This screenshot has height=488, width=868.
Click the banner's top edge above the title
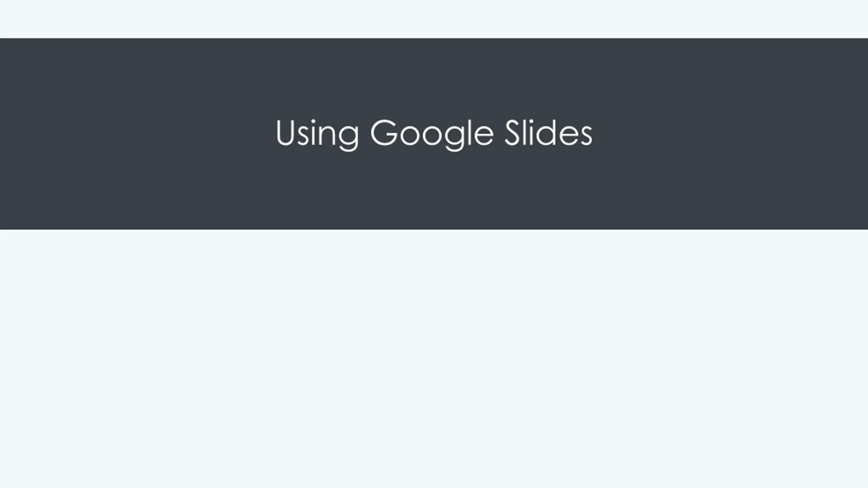coord(434,39)
